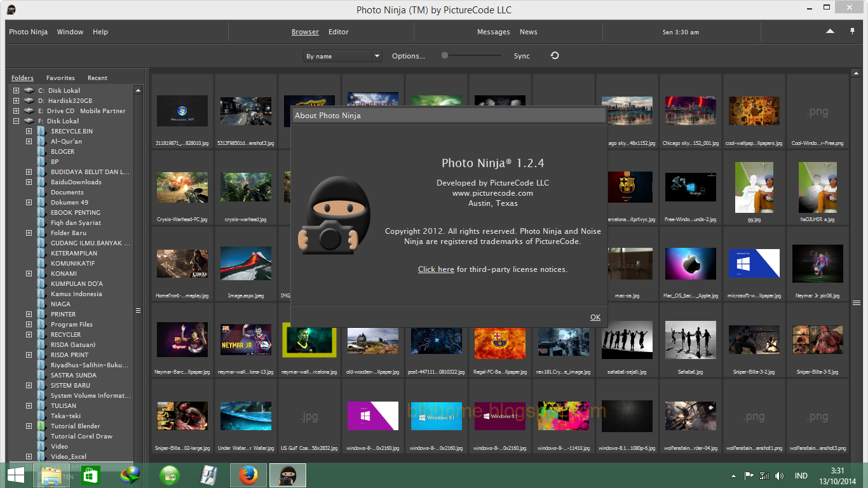
Task: Click the pin icon in the top bar
Action: pyautogui.click(x=852, y=31)
